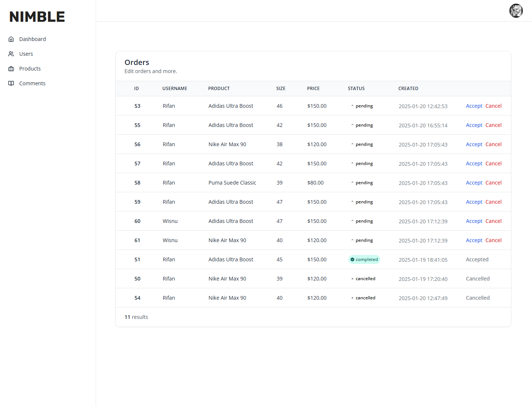The height and width of the screenshot is (406, 532).
Task: Cancel Wisnu's order 61
Action: tap(494, 240)
